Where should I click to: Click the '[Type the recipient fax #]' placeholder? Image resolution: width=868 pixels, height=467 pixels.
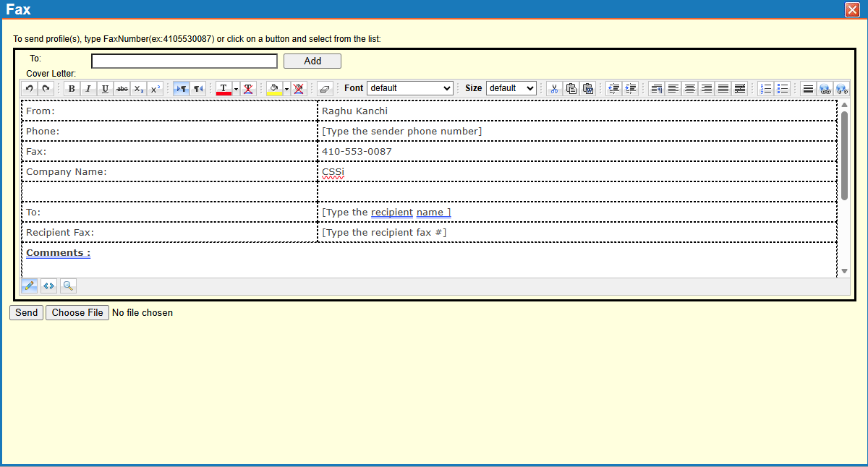pos(384,232)
